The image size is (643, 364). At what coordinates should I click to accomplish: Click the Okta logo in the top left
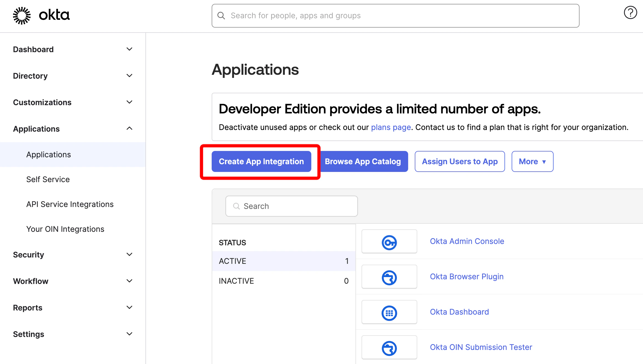[x=41, y=15]
